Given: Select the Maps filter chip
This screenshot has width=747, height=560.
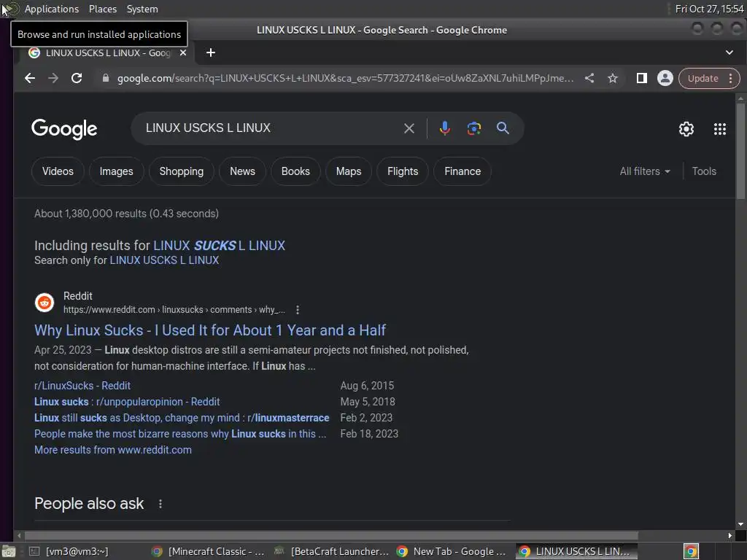Looking at the screenshot, I should coord(349,171).
